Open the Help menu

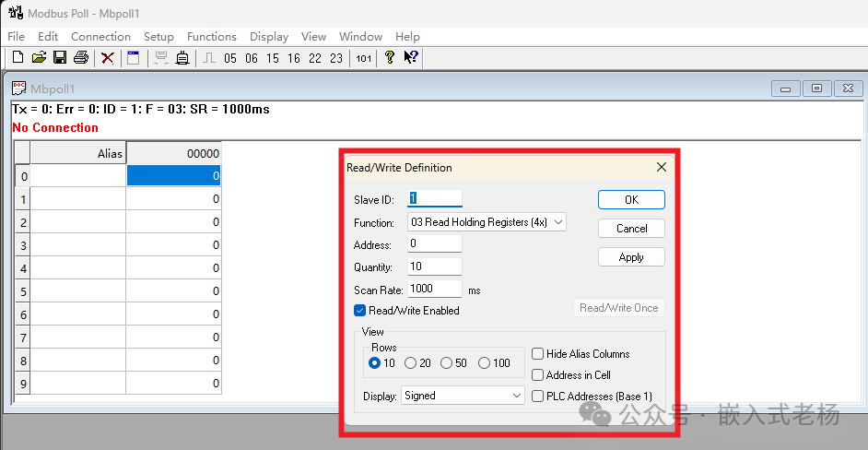click(407, 37)
